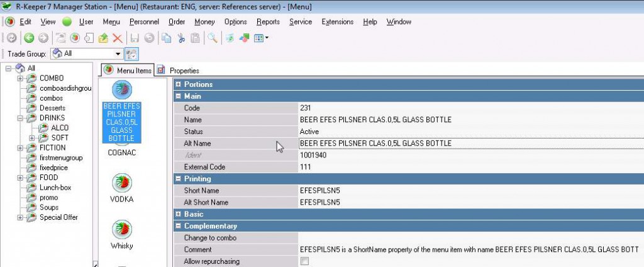This screenshot has width=644, height=267.
Task: Expand the COMBO tree node
Action: click(x=20, y=78)
